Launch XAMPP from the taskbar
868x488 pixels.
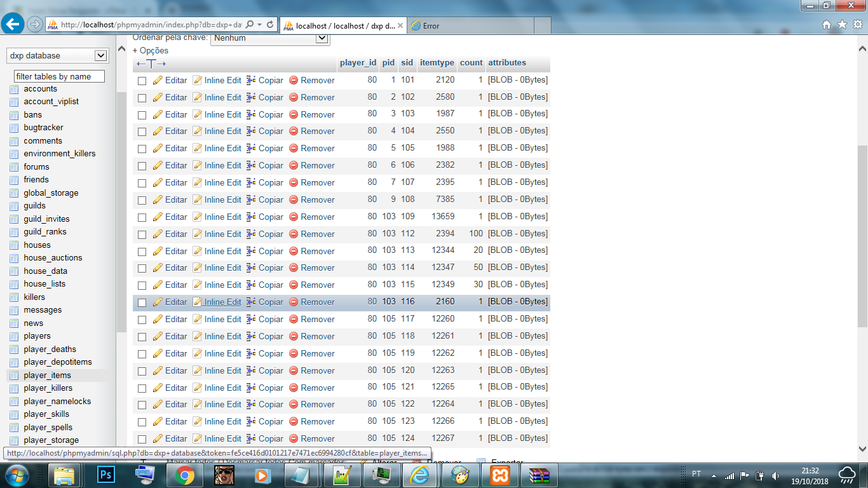(499, 475)
